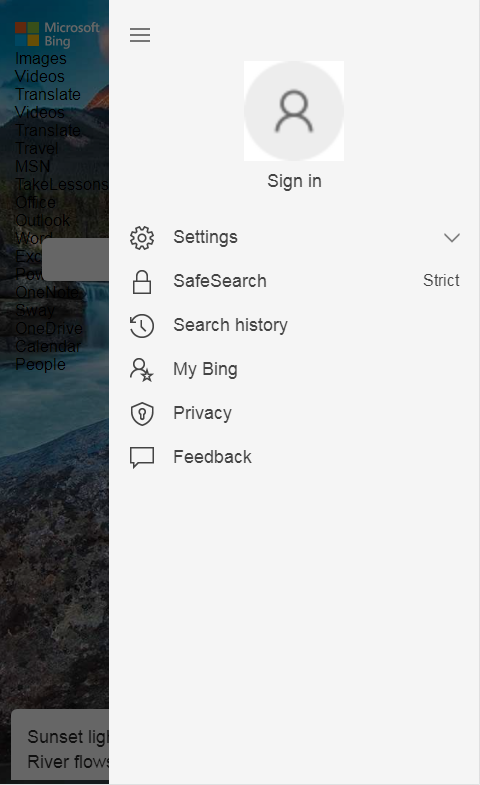Screen dimensions: 480x785
Task: Click the Microsoft Bing logo
Action: [57, 34]
